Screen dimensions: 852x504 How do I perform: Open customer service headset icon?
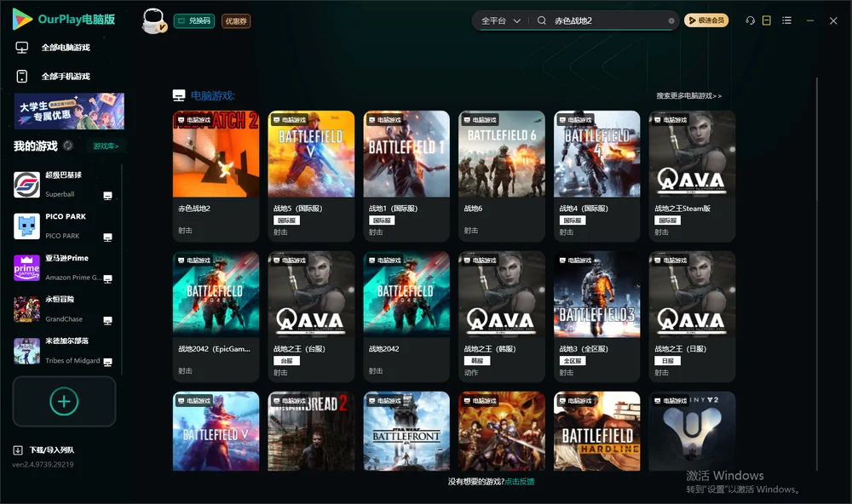[x=751, y=20]
